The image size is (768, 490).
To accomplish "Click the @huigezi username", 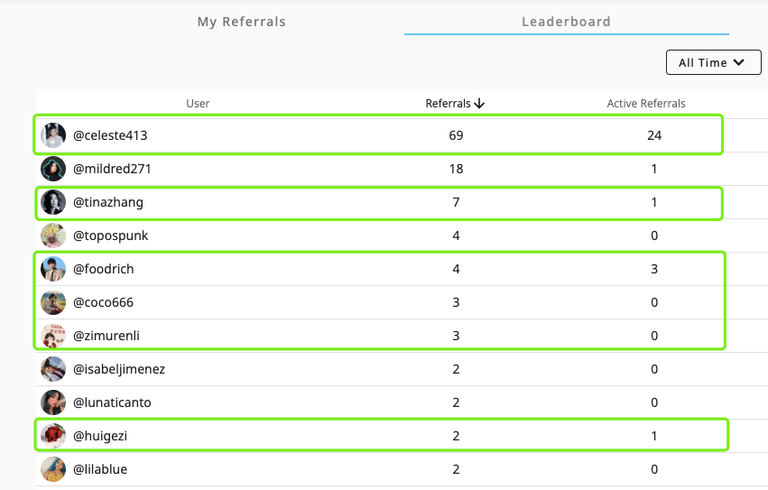I will [100, 436].
